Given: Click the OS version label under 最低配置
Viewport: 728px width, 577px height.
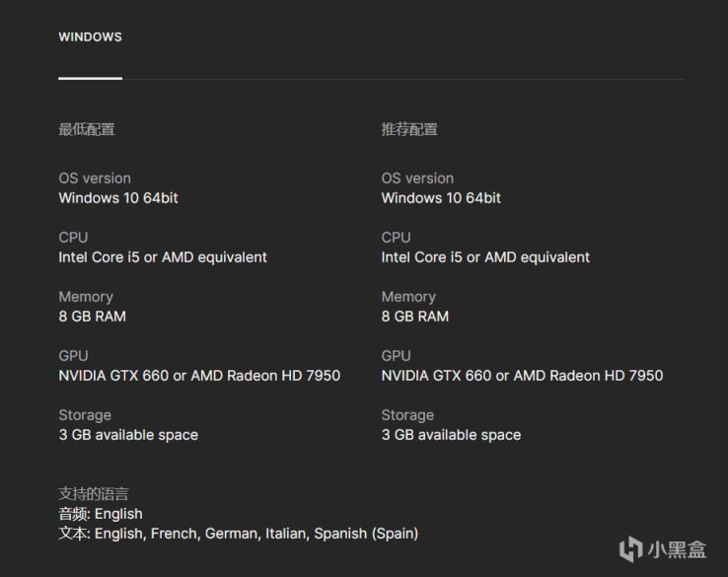Looking at the screenshot, I should pos(95,179).
